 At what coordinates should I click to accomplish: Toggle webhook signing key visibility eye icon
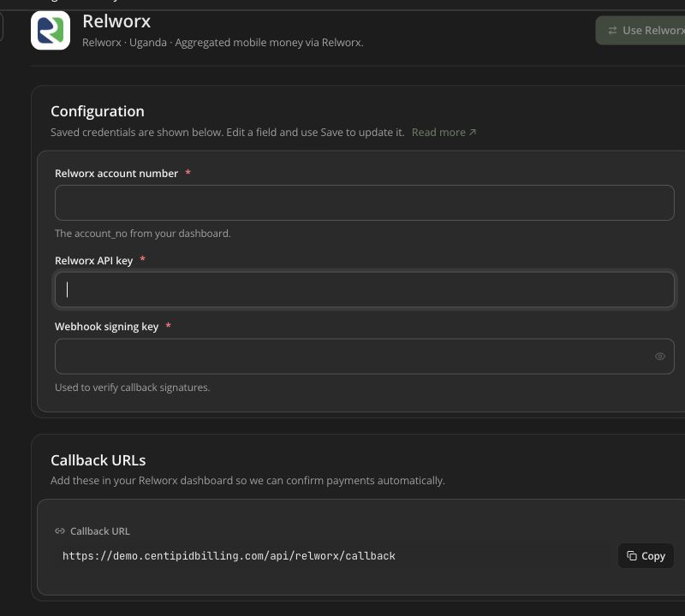coord(659,356)
